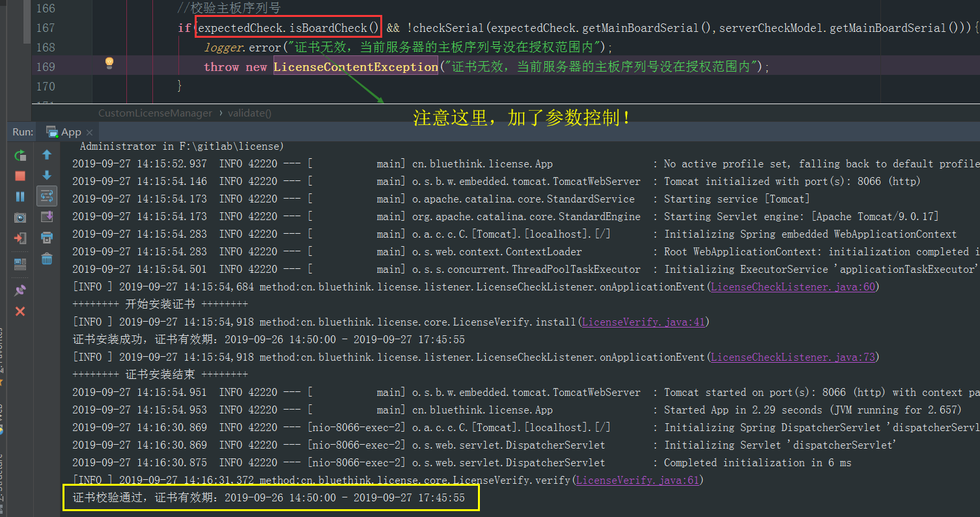Pause the program output
Screen dimensions: 980x517
(x=20, y=197)
